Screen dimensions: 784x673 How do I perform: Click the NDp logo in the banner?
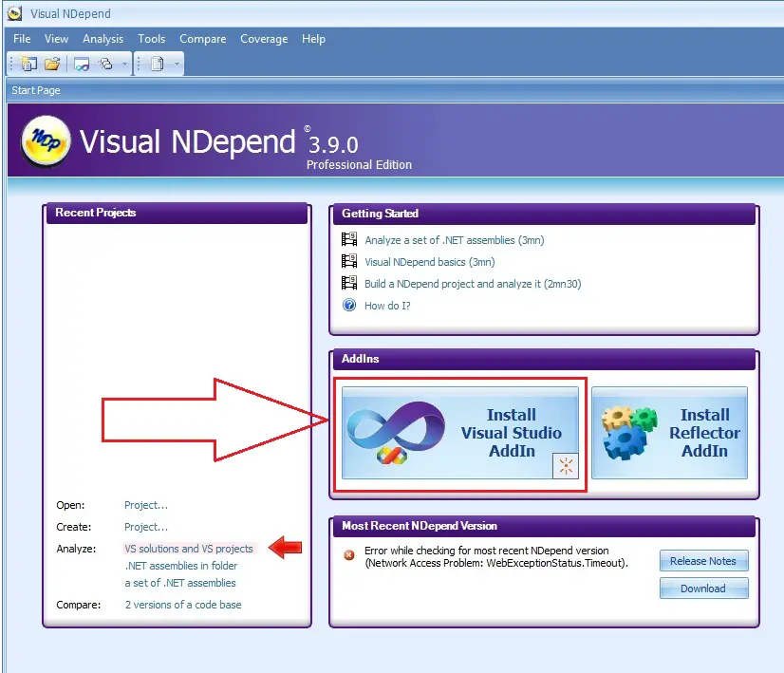coord(46,140)
